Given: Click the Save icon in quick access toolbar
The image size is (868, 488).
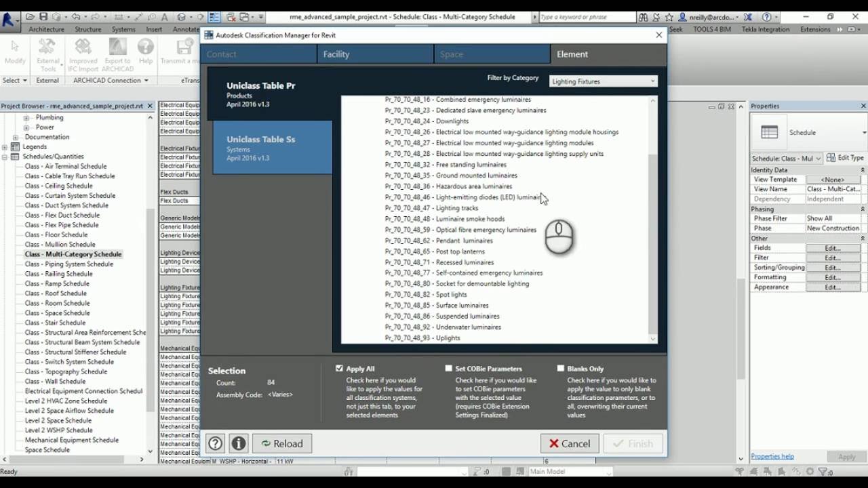Looking at the screenshot, I should click(x=43, y=16).
